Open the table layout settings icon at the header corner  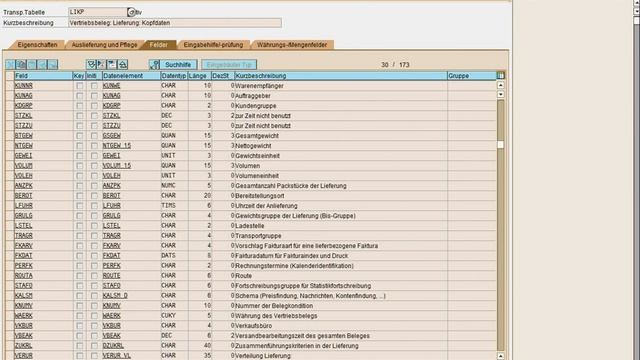point(500,76)
